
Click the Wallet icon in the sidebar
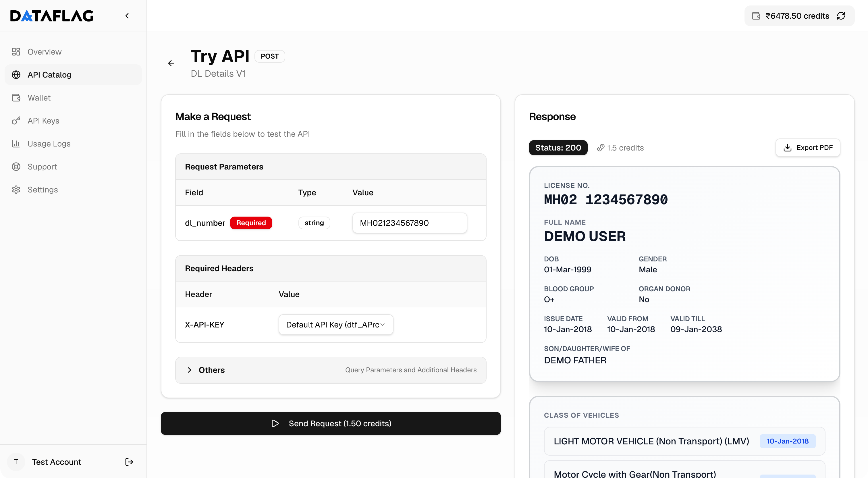pyautogui.click(x=16, y=98)
